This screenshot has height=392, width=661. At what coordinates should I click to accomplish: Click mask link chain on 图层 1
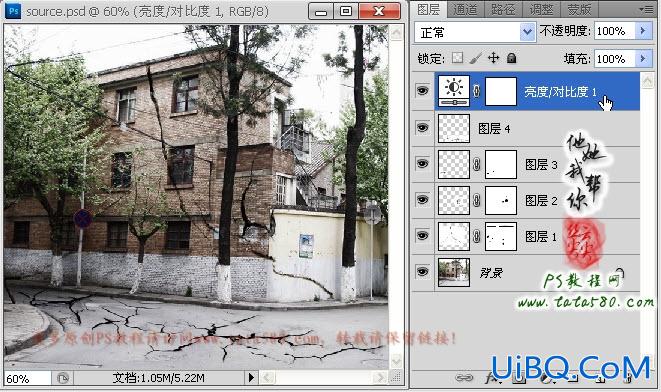click(477, 236)
